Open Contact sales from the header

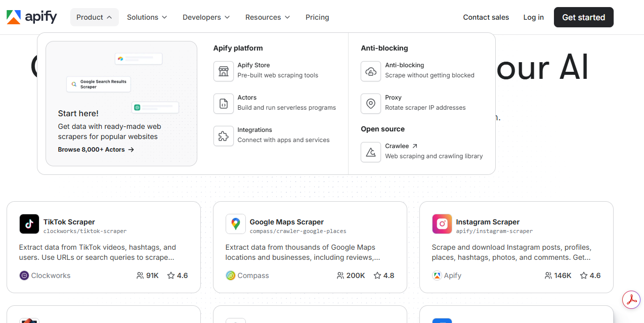coord(486,17)
